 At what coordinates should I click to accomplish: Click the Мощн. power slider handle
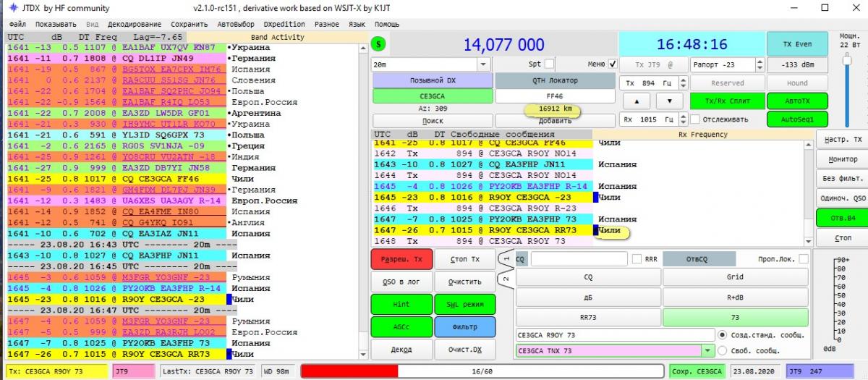point(843,61)
